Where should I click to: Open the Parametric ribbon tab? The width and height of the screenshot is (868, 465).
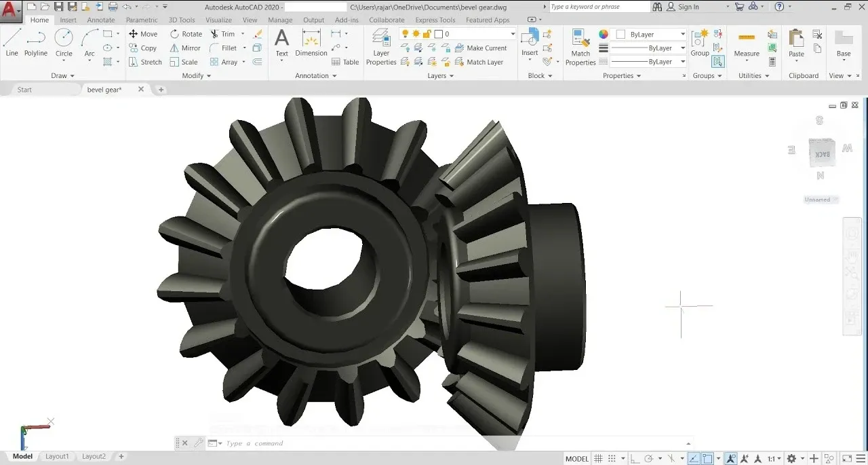pos(142,20)
